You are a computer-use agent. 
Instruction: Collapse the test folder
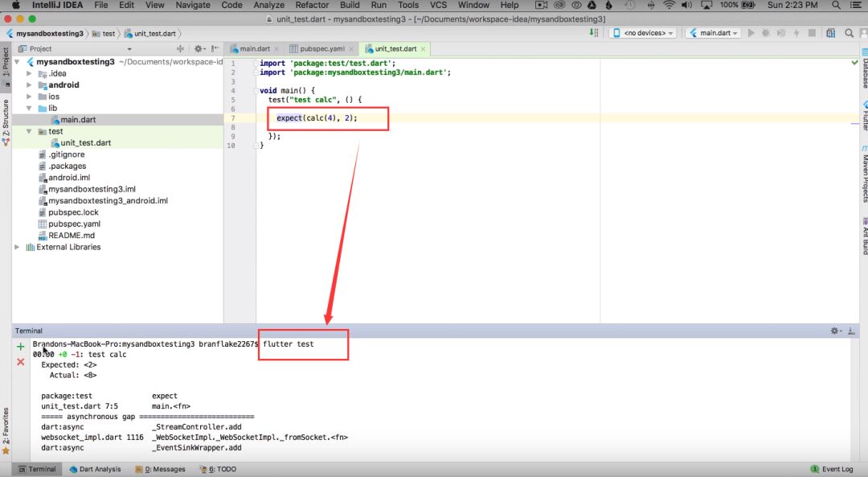(29, 132)
